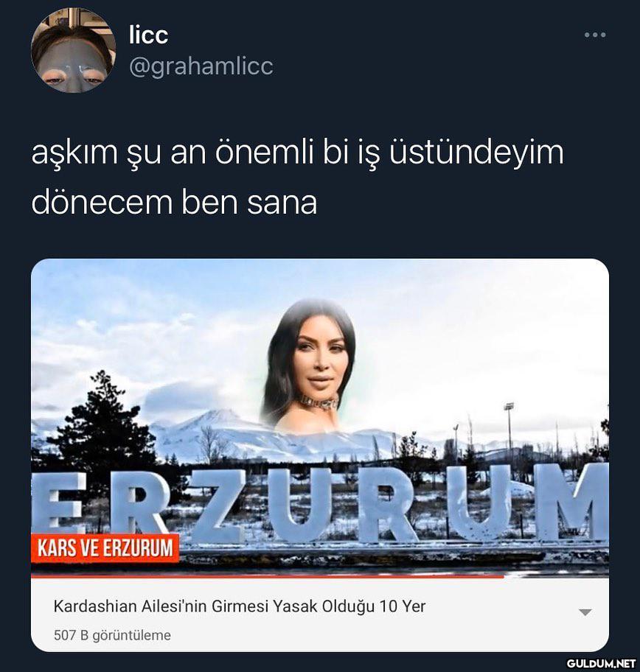The image size is (640, 672).
Task: Click the woman's portrait in the video thumbnail
Action: coord(310,364)
